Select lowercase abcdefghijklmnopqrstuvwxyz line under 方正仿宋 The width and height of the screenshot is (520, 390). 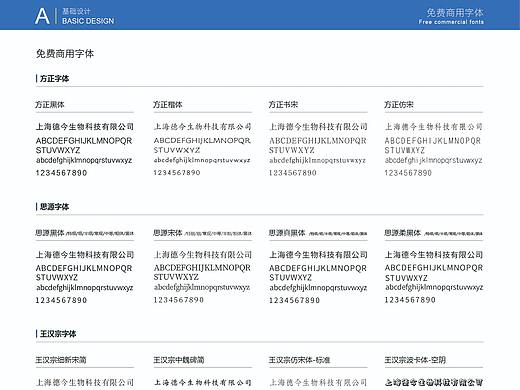click(433, 160)
